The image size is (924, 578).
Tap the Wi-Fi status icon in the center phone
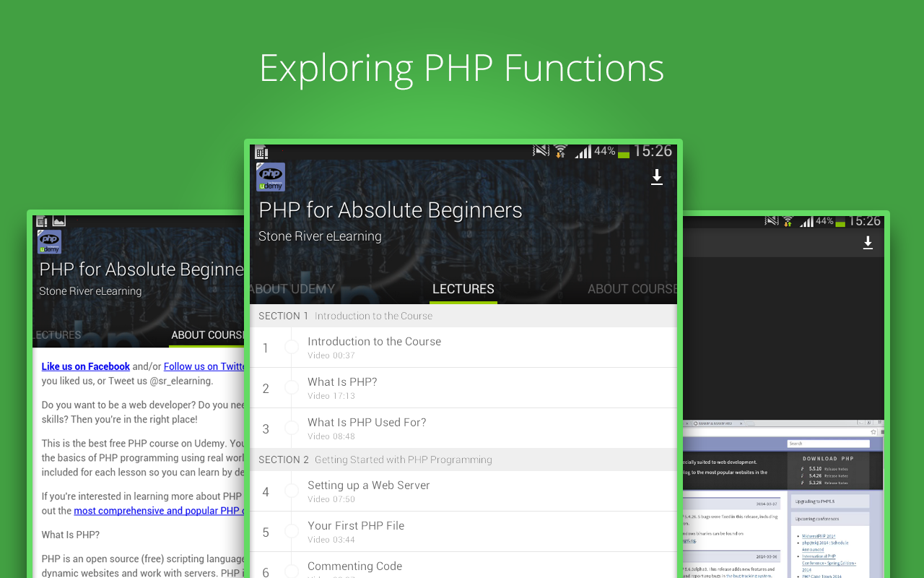point(560,151)
